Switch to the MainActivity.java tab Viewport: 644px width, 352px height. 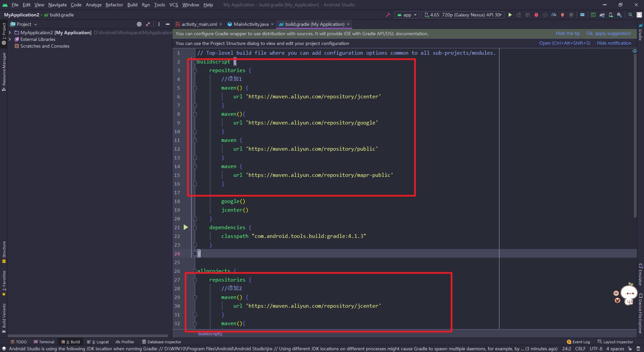pos(251,24)
